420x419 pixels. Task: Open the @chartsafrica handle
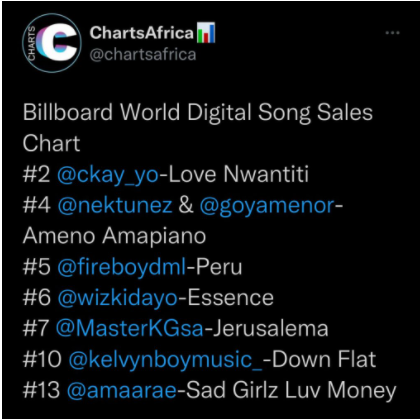click(x=143, y=54)
